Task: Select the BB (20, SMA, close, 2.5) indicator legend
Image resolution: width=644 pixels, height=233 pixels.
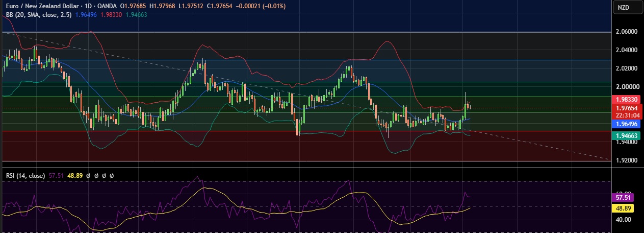Action: [x=37, y=15]
